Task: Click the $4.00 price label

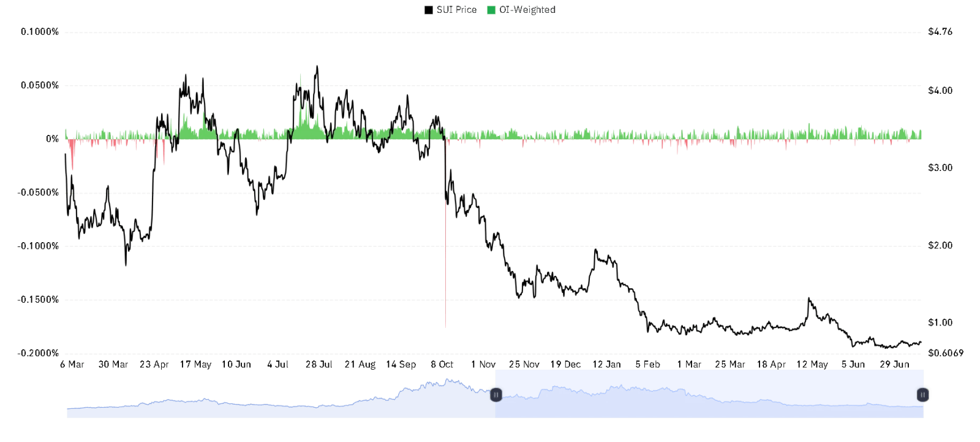Action: point(940,91)
